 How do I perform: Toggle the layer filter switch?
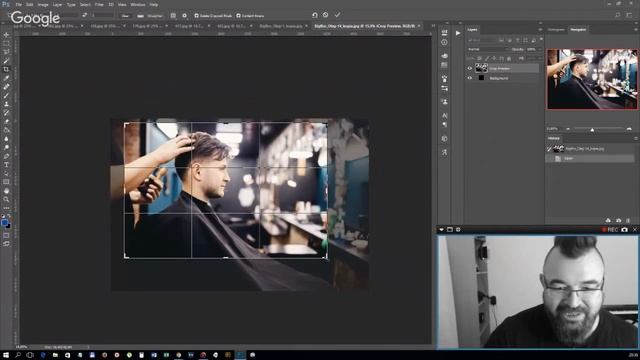[x=541, y=40]
